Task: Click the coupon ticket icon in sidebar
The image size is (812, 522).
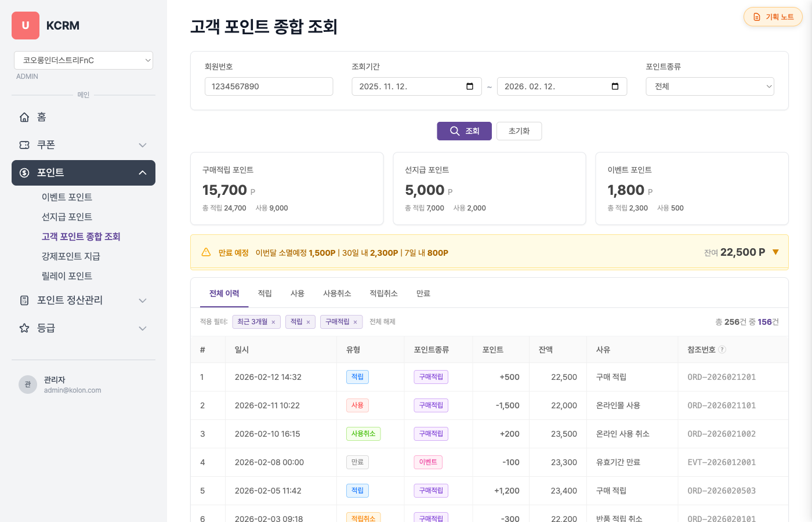Action: (x=24, y=145)
